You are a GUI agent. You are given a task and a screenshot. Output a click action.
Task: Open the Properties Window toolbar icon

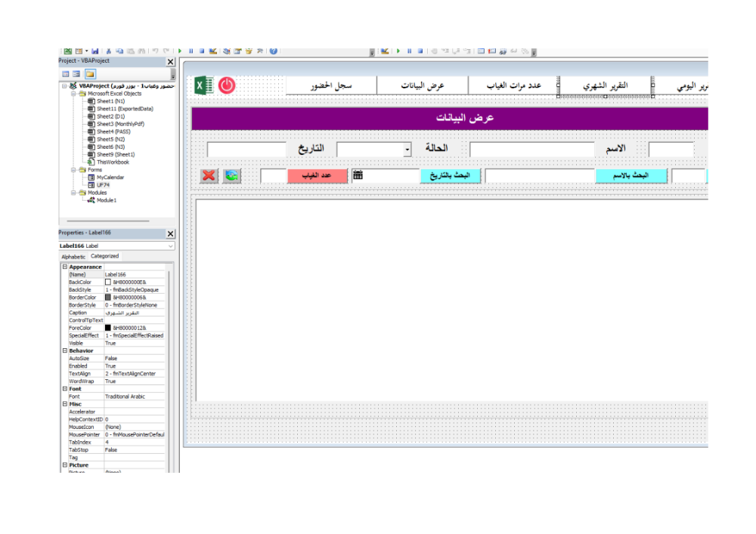[237, 51]
